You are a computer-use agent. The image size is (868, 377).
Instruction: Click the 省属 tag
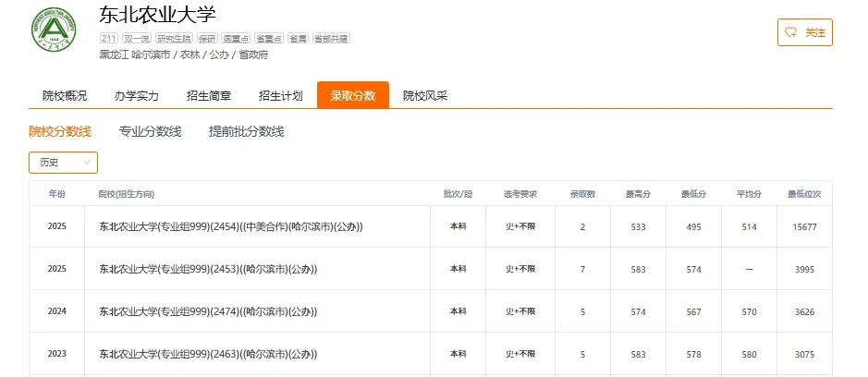[x=298, y=38]
